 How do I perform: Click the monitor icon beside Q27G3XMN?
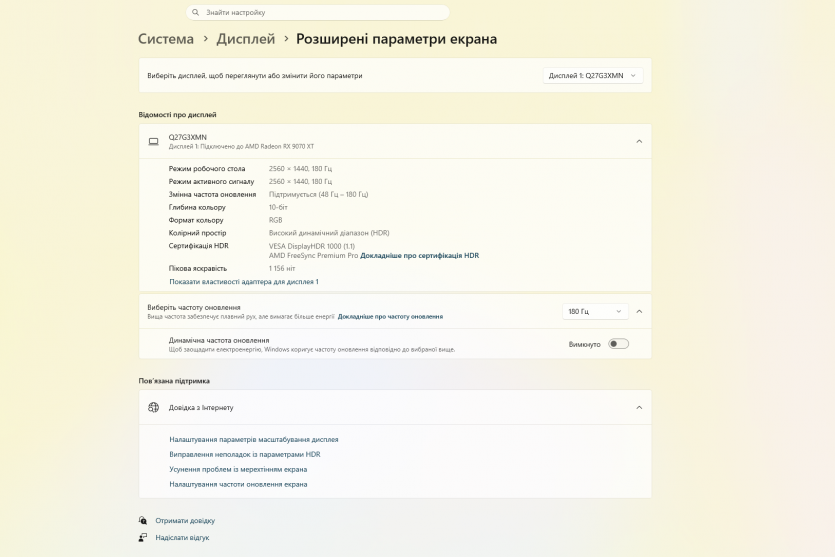(153, 141)
